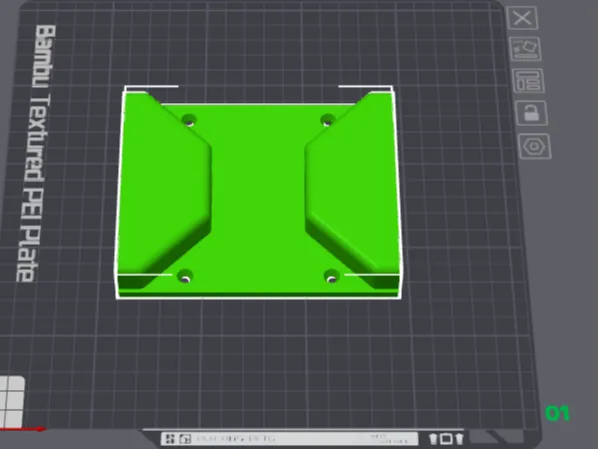Open plate settings hexagon icon

(x=534, y=146)
